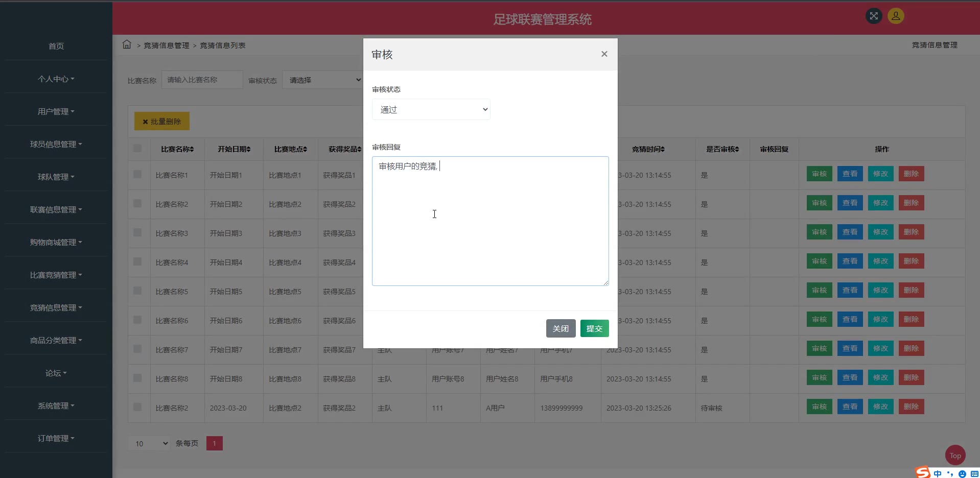980x478 pixels.
Task: Check the checkbox for the 2023-03-20 比赛名称2 row
Action: pos(137,407)
